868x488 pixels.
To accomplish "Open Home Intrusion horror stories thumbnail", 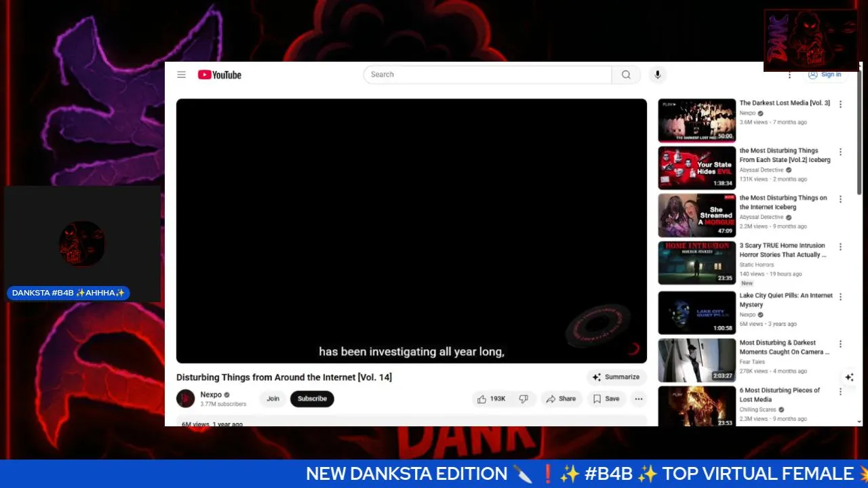I will pyautogui.click(x=696, y=262).
